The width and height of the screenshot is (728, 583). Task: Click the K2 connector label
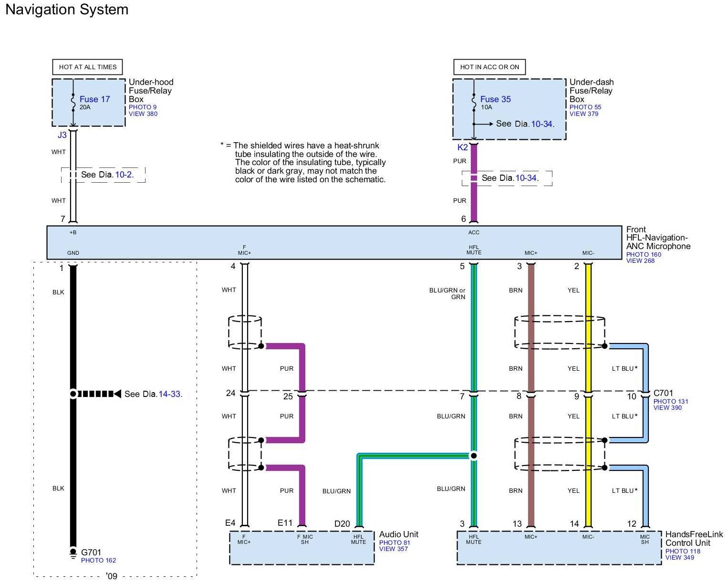(462, 147)
